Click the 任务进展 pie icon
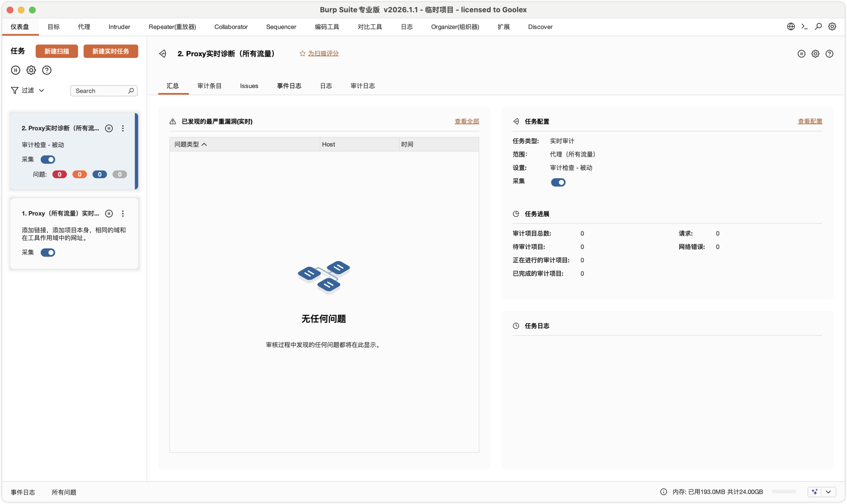 coord(516,214)
